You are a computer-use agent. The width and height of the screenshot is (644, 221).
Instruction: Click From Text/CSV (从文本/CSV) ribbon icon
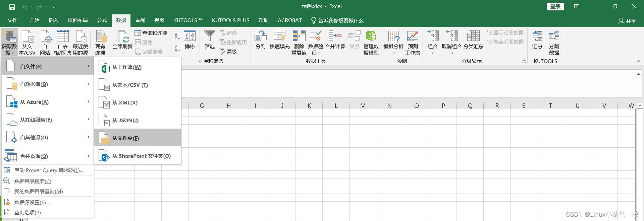(27, 43)
